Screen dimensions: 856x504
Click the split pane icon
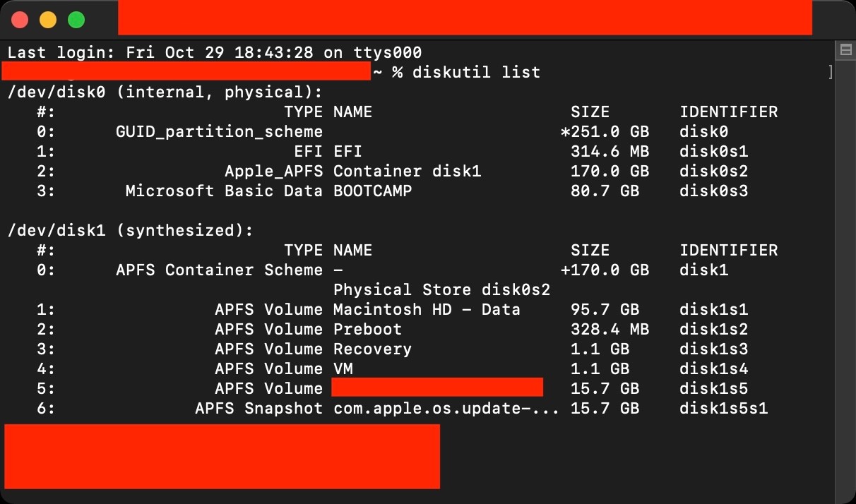pos(845,50)
